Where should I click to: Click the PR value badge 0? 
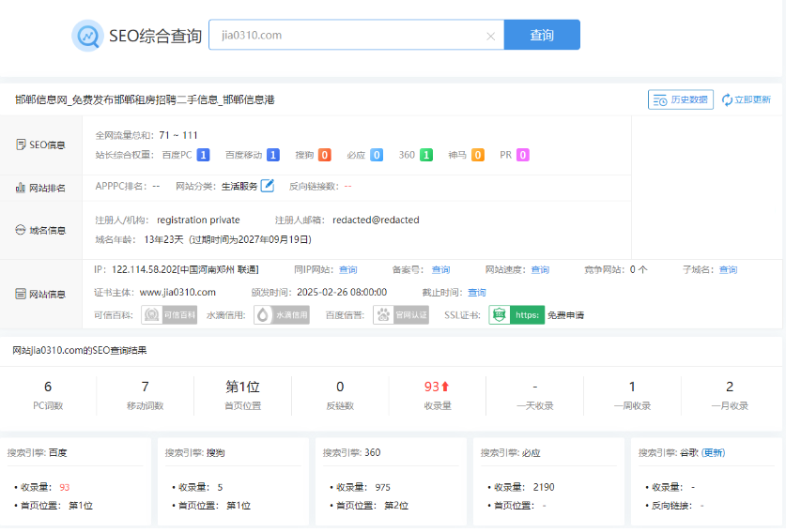pos(523,156)
